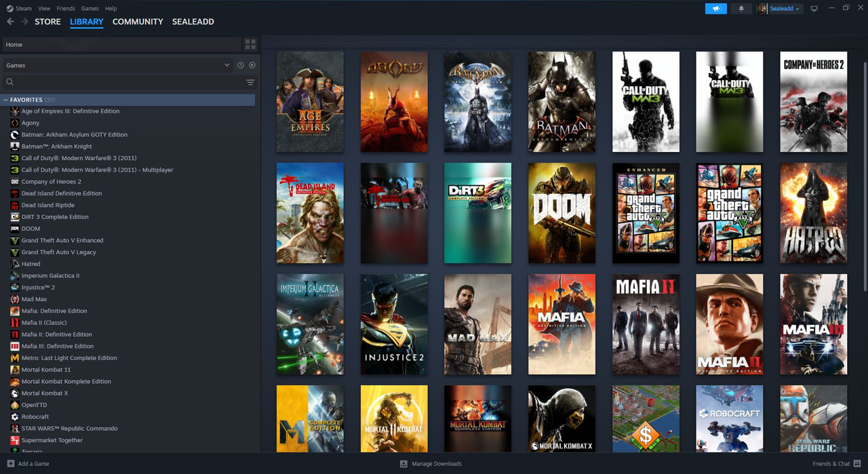Select the Mafia III cover thumbnail

[x=814, y=324]
